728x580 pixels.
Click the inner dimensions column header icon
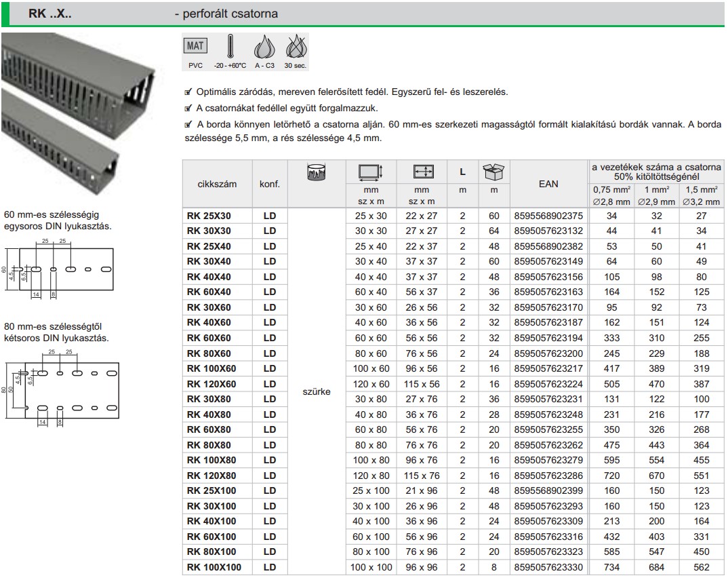tap(423, 172)
